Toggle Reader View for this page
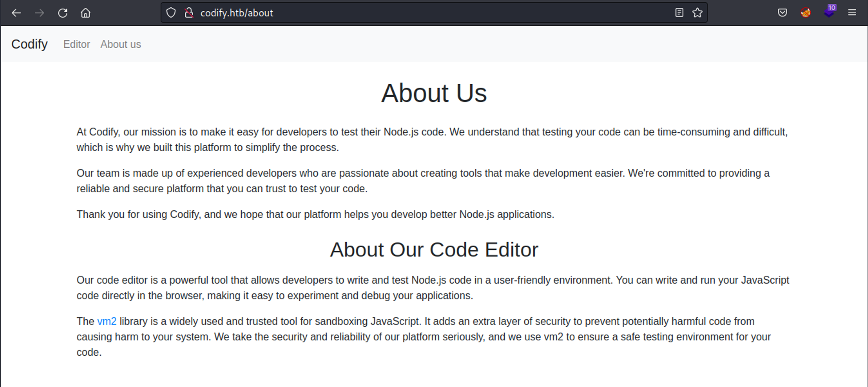The width and height of the screenshot is (868, 387). pyautogui.click(x=679, y=13)
